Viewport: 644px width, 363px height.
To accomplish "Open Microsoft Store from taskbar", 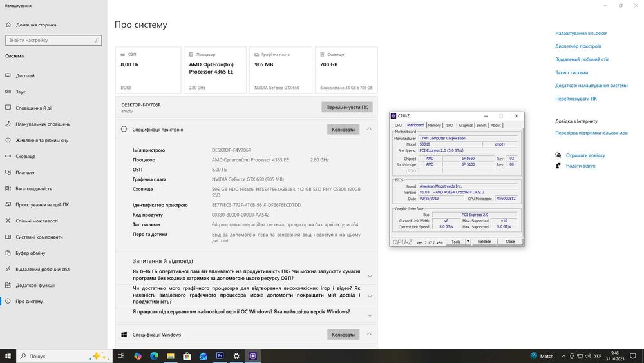I will point(187,356).
